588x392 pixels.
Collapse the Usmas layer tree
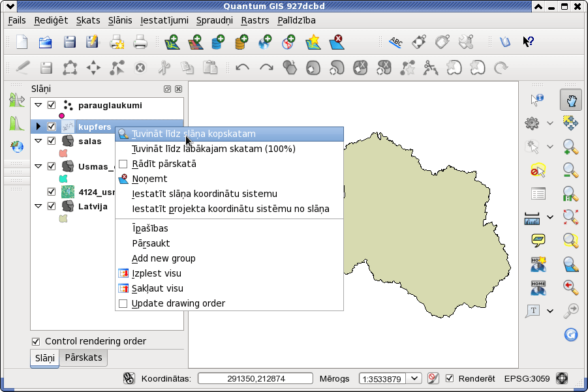pos(39,166)
